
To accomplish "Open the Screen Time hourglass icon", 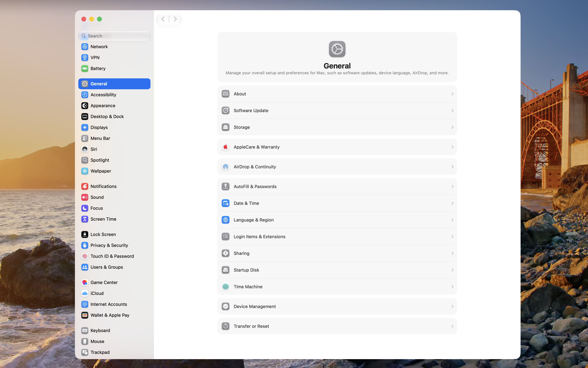I will click(x=85, y=219).
